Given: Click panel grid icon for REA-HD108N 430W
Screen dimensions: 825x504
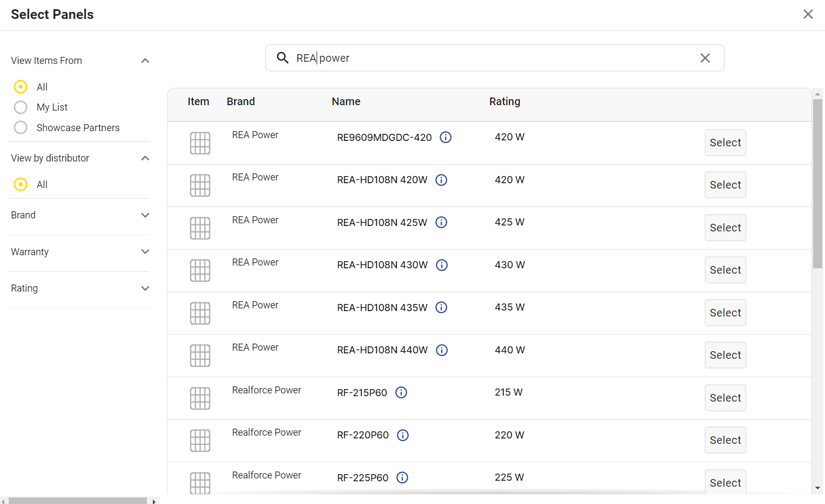Looking at the screenshot, I should (x=200, y=270).
